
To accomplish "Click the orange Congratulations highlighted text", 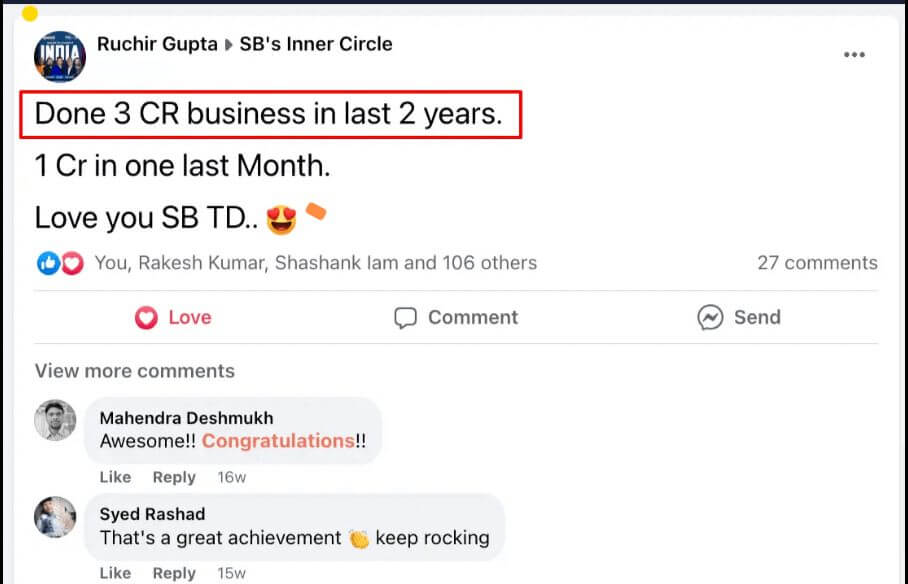I will [278, 441].
